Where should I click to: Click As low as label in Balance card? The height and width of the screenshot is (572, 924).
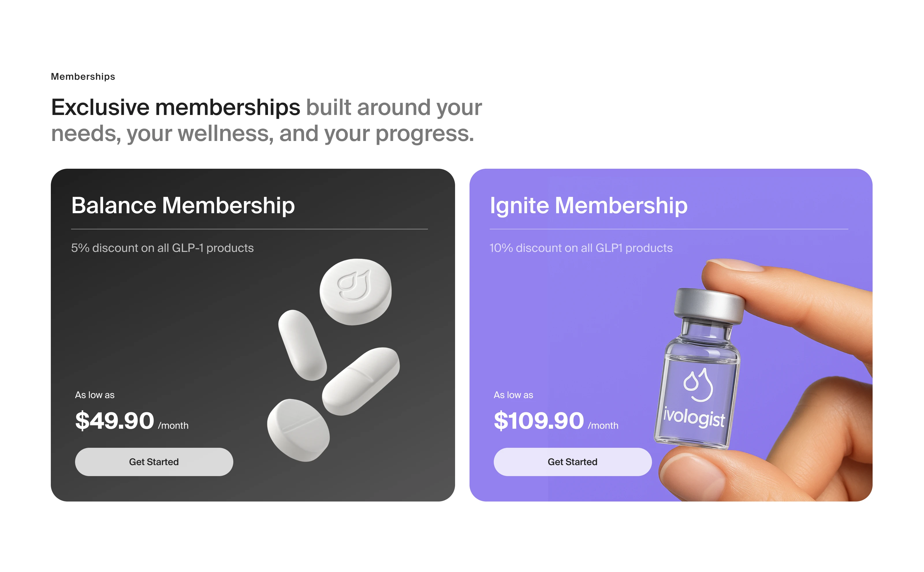[94, 395]
